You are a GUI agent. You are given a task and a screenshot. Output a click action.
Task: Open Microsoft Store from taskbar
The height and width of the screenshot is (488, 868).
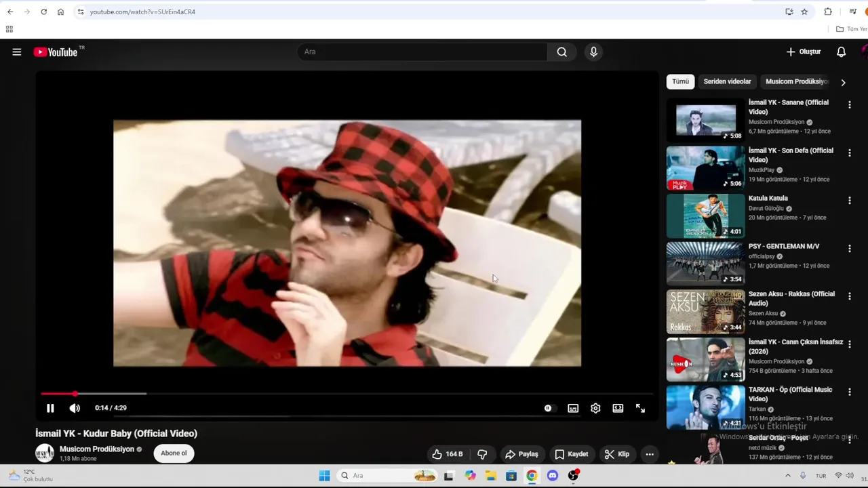point(511,476)
